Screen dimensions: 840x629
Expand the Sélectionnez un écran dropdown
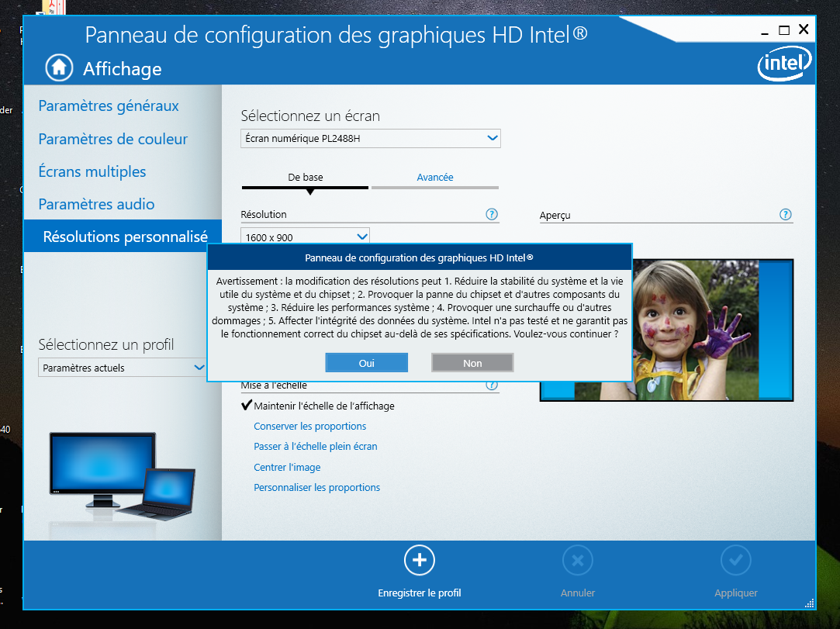point(371,138)
